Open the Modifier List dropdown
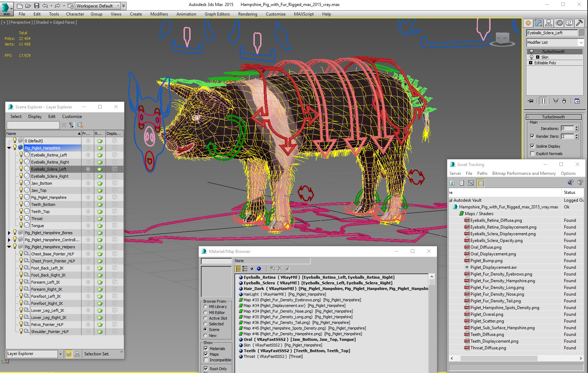Image resolution: width=588 pixels, height=373 pixels. click(x=581, y=42)
